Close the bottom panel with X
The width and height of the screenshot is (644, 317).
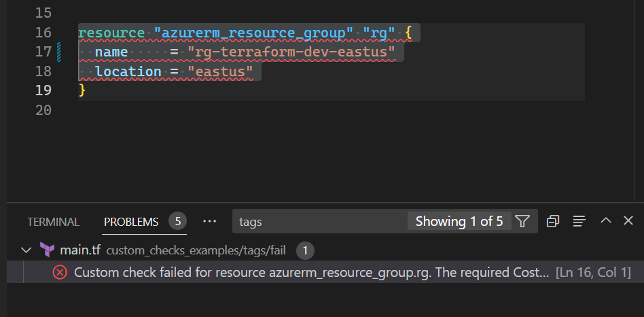click(628, 221)
